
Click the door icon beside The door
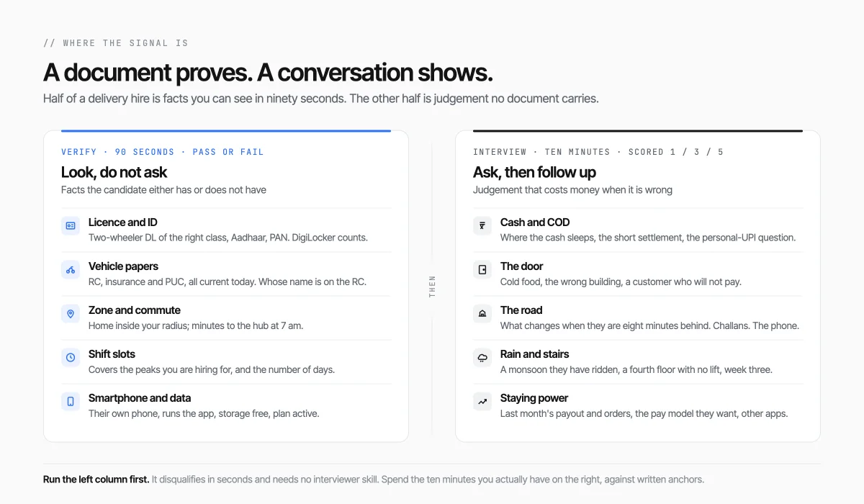[x=482, y=270]
